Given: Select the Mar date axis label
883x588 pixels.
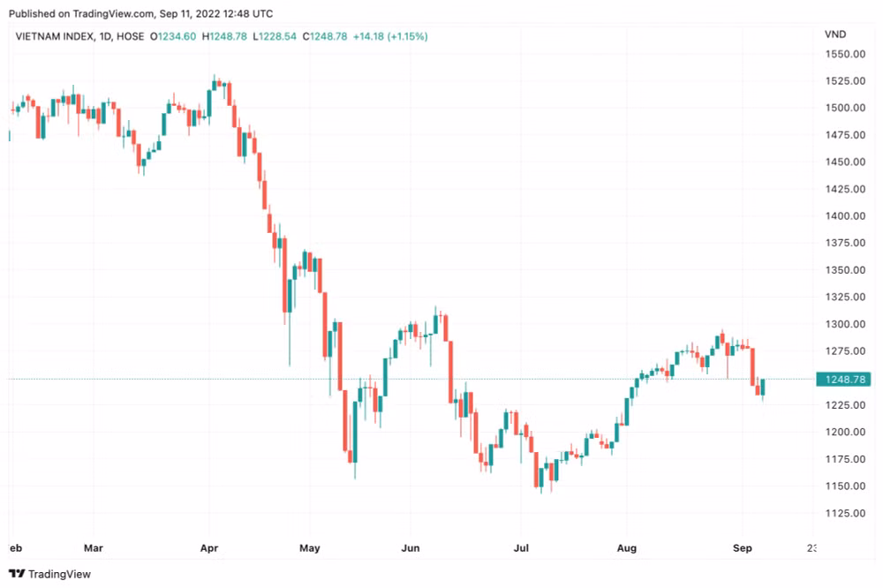Looking at the screenshot, I should pos(94,548).
